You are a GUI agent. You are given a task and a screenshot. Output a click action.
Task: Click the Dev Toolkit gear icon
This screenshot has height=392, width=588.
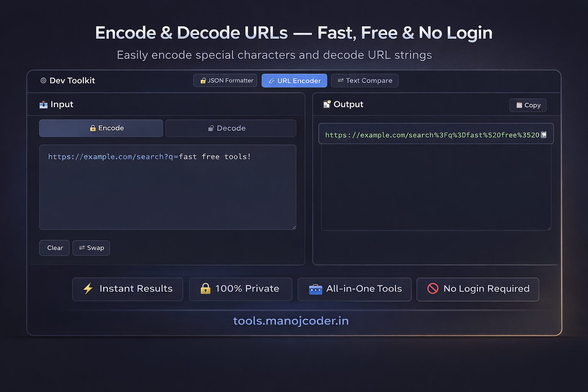(x=43, y=80)
